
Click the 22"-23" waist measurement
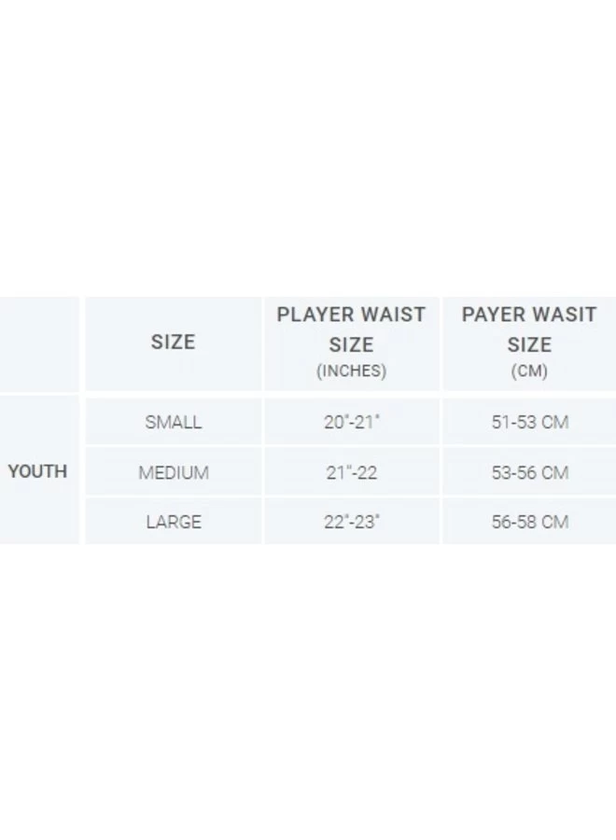point(352,522)
